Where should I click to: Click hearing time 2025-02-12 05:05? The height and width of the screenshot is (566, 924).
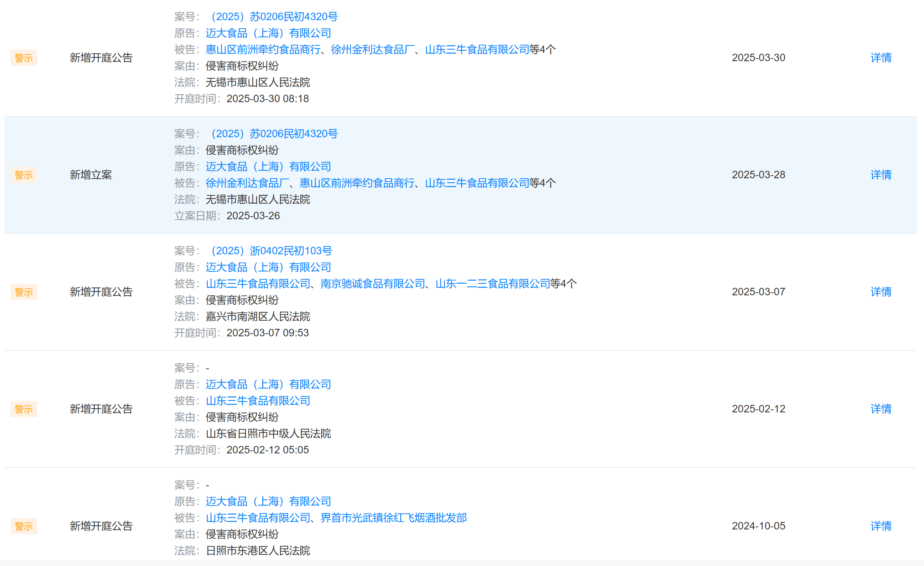[x=267, y=450]
